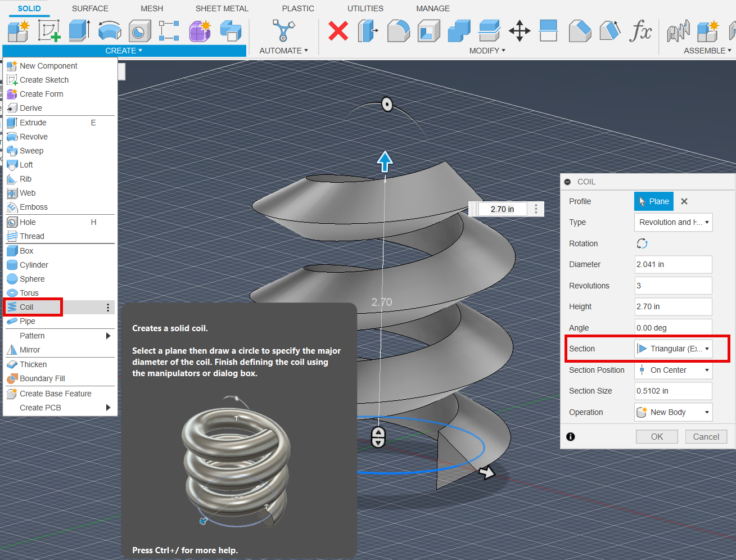Toggle the coil Rotation direction
This screenshot has height=560, width=736.
(642, 243)
